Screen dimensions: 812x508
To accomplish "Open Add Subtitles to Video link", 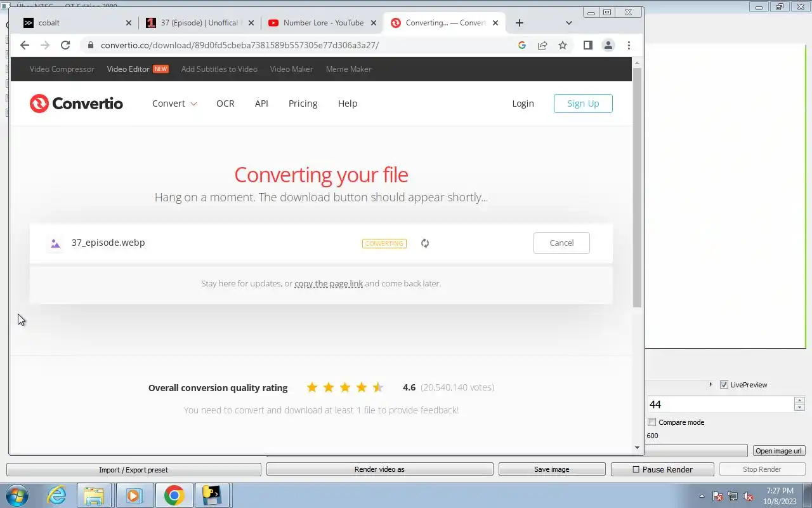I will pos(219,69).
